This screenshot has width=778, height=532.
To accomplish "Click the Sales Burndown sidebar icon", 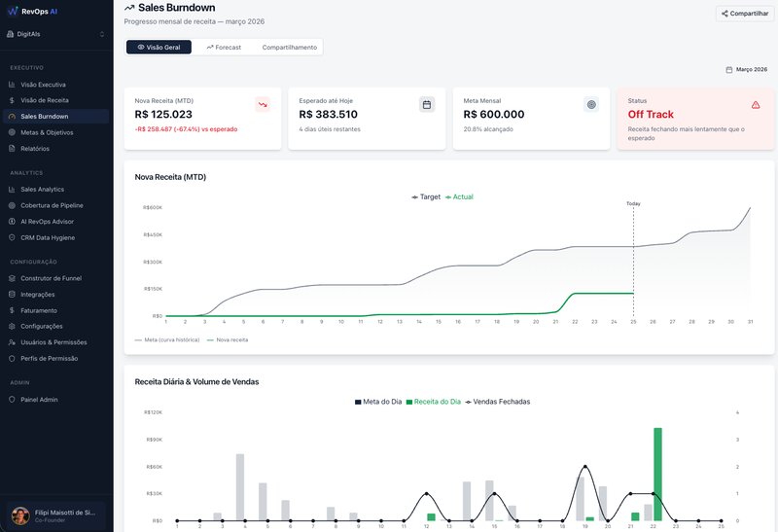I will [12, 116].
